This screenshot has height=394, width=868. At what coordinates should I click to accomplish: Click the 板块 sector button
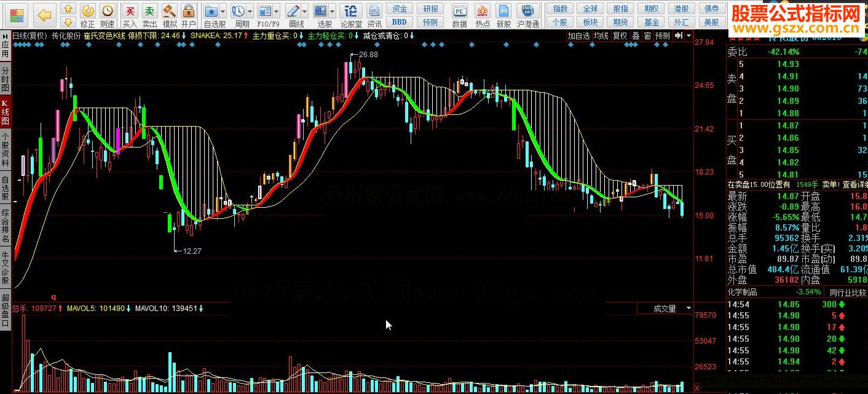(x=590, y=22)
